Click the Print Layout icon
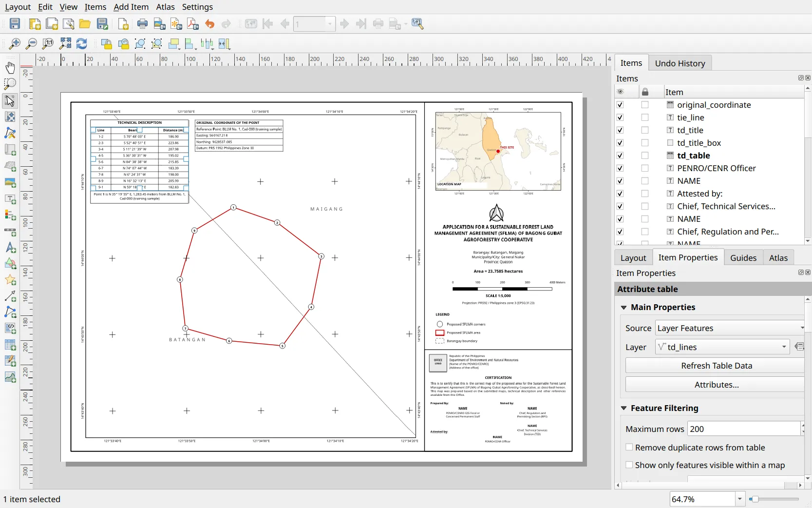812x508 pixels. (142, 24)
